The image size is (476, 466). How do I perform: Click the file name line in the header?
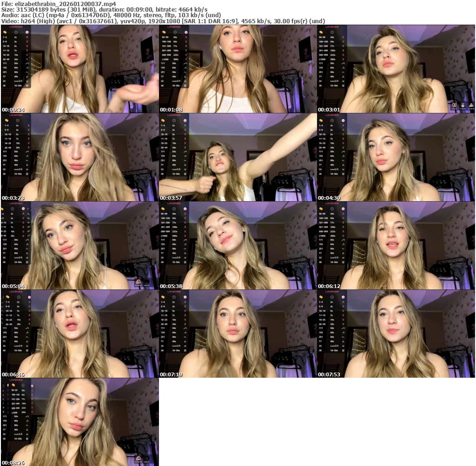58,3
